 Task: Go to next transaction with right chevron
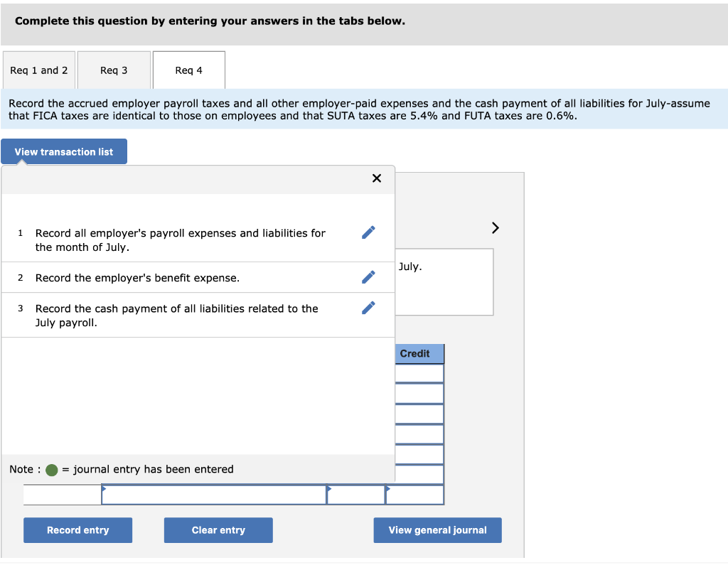[495, 227]
